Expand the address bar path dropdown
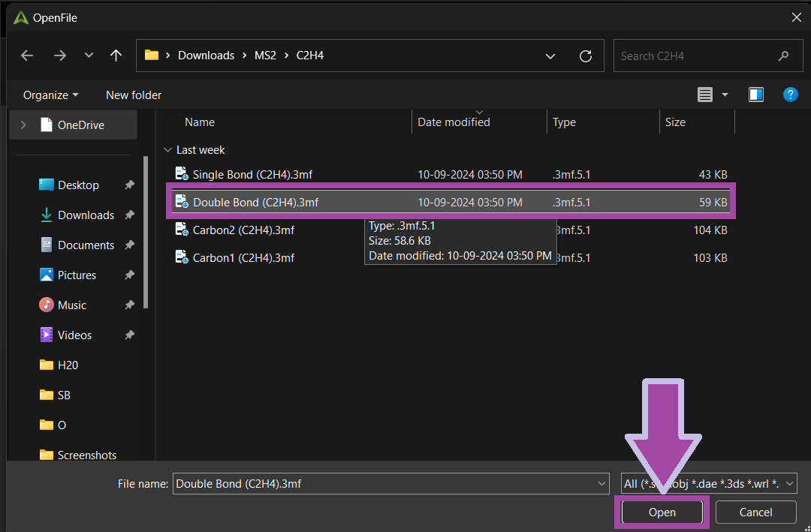Viewport: 811px width, 532px height. click(550, 56)
